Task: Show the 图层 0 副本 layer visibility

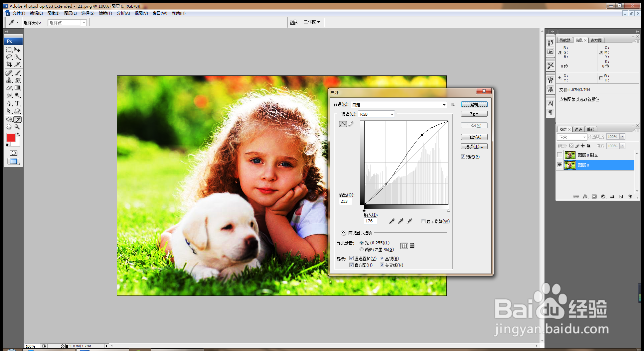Action: tap(560, 155)
